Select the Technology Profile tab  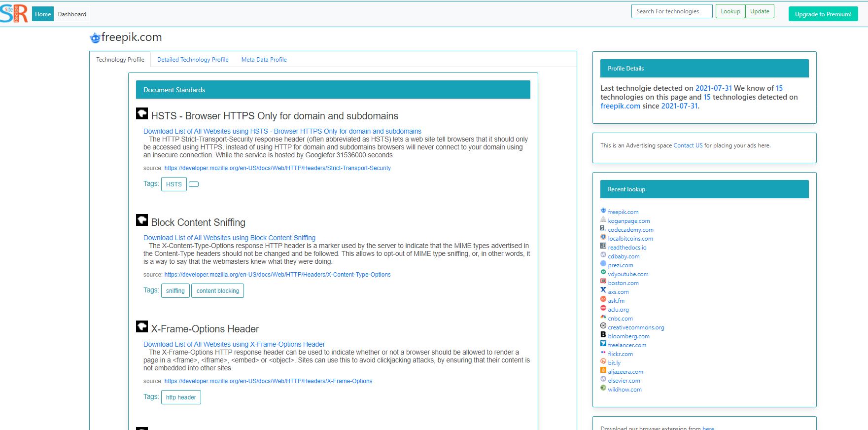[x=120, y=60]
